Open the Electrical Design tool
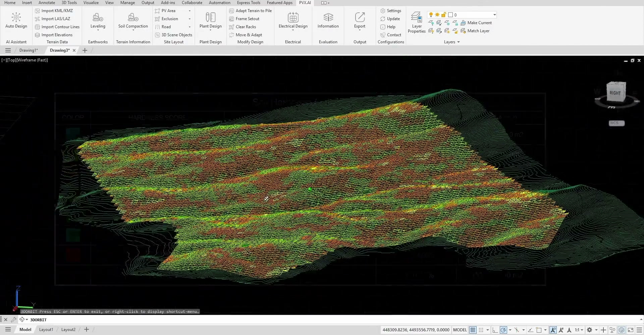This screenshot has height=335, width=644. pos(293,21)
